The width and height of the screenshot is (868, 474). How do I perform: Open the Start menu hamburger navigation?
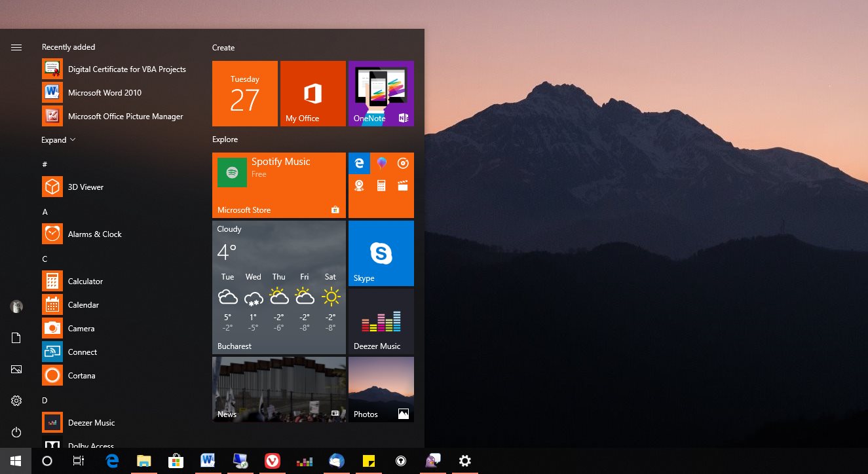16,46
